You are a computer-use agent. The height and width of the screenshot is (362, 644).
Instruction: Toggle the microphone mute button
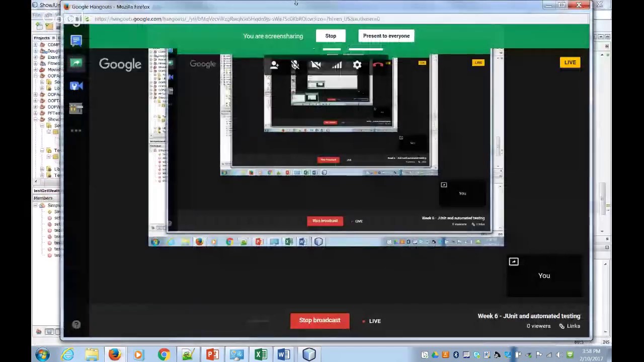(x=295, y=65)
